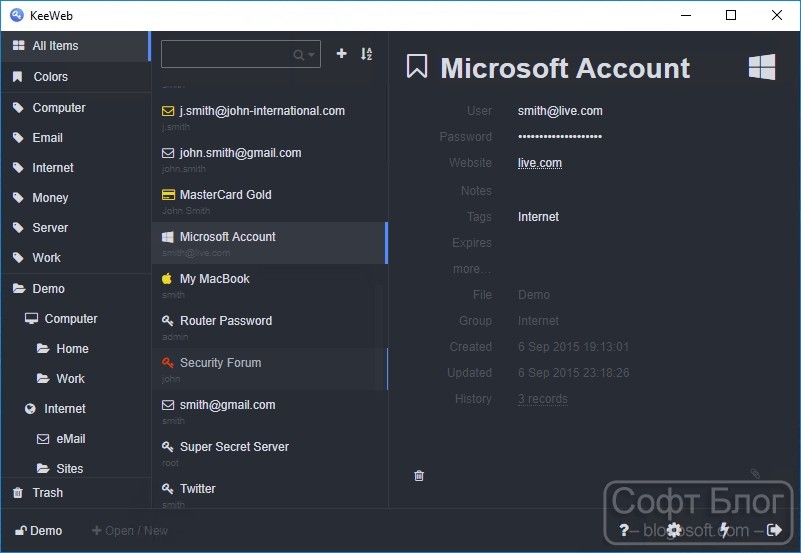Open settings with the gear icon
Image resolution: width=801 pixels, height=553 pixels.
click(x=674, y=530)
